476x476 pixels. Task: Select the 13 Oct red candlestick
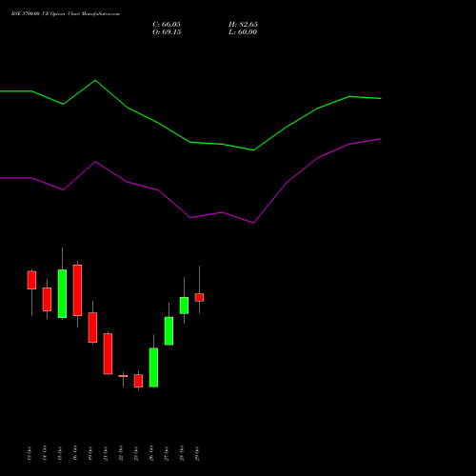pos(31,280)
